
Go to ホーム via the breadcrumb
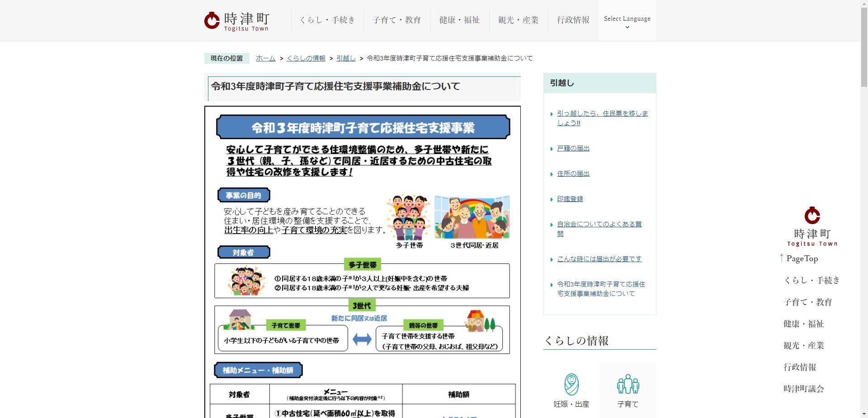tap(265, 58)
